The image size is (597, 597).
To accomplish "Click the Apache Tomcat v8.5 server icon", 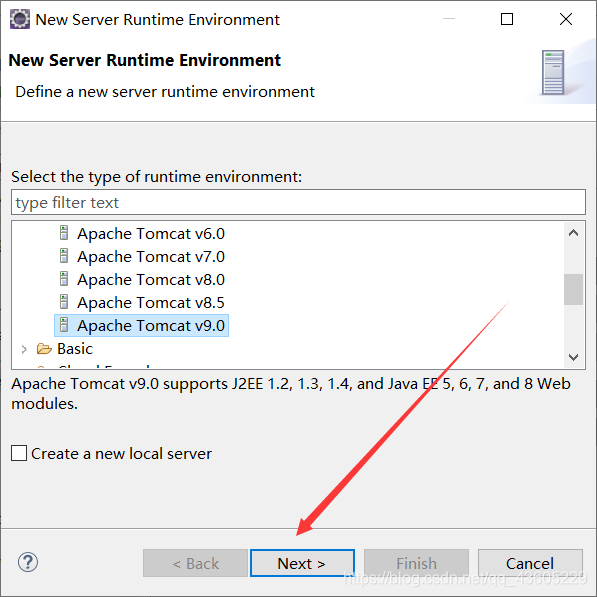I will point(64,302).
